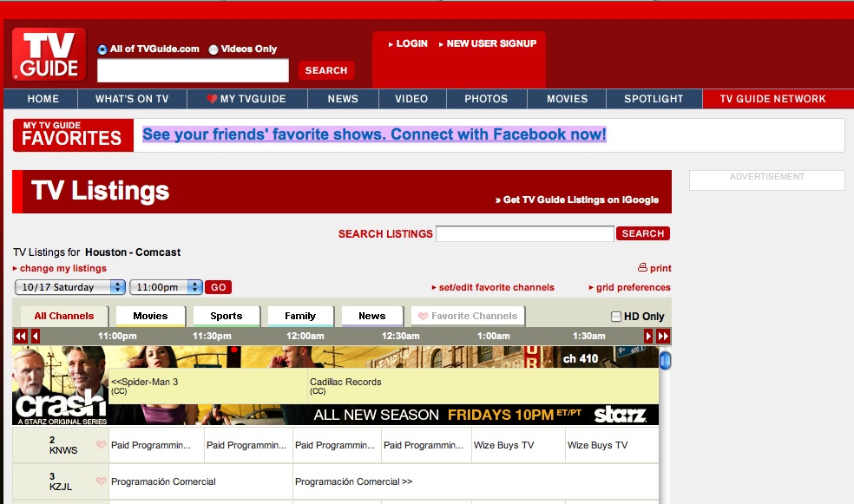Open KNWS Paid Programming at 11:00pm

156,445
